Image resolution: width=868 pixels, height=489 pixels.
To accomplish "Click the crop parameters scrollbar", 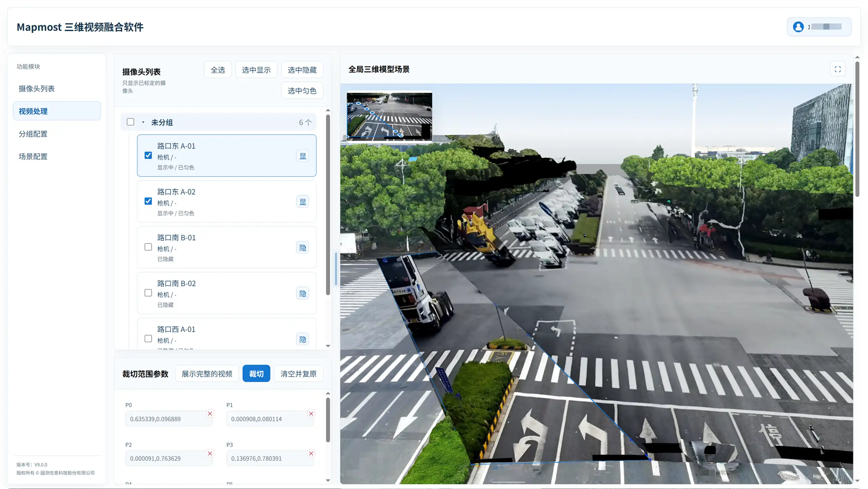I will coord(328,420).
